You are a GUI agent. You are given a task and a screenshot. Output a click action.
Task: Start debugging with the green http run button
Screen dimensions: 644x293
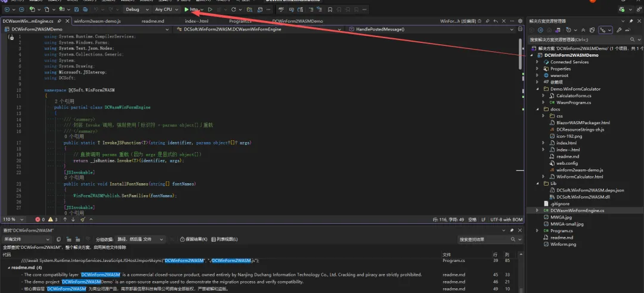(x=192, y=9)
